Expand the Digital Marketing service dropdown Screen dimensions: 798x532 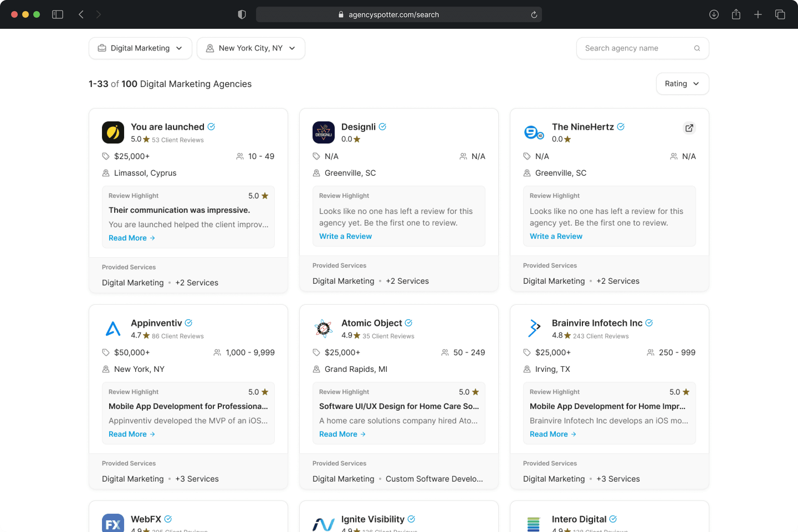click(140, 48)
